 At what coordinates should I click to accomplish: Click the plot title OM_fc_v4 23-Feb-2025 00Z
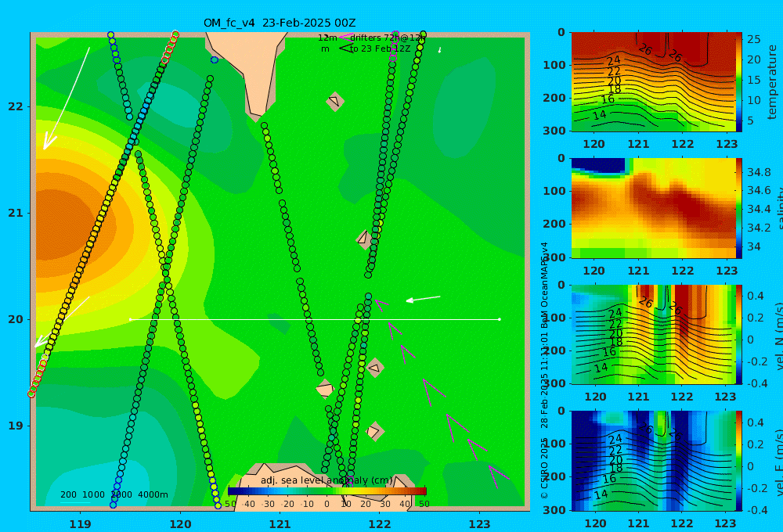coord(280,23)
